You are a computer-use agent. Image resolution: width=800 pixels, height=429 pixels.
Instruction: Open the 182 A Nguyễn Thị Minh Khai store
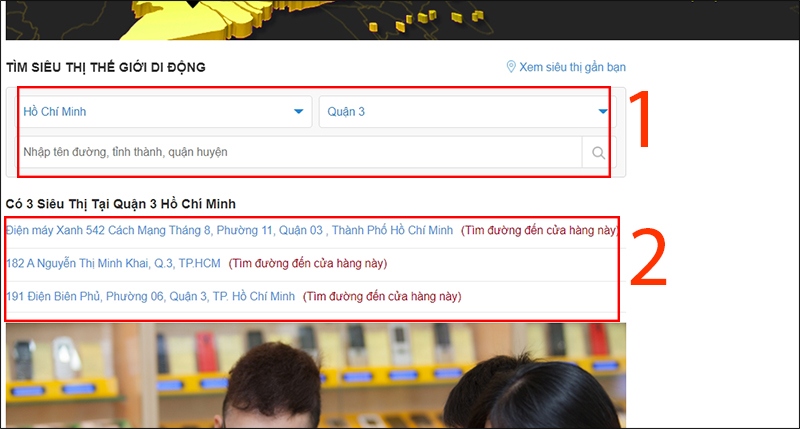pyautogui.click(x=113, y=263)
